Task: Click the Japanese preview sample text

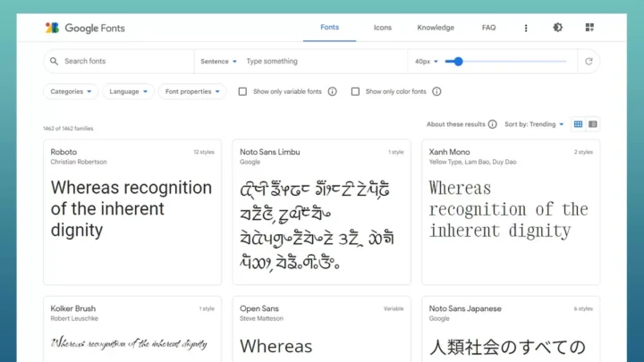Action: point(507,347)
